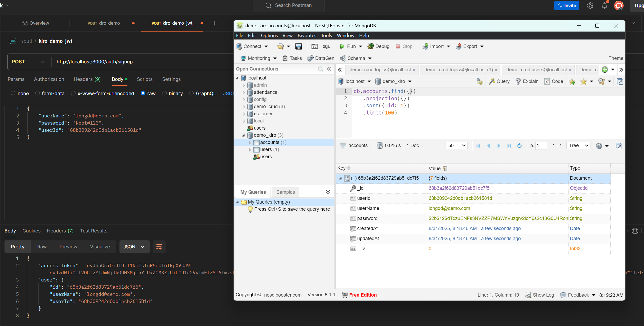Click the Explain query button
Screen dimensions: 644x326
(527, 81)
